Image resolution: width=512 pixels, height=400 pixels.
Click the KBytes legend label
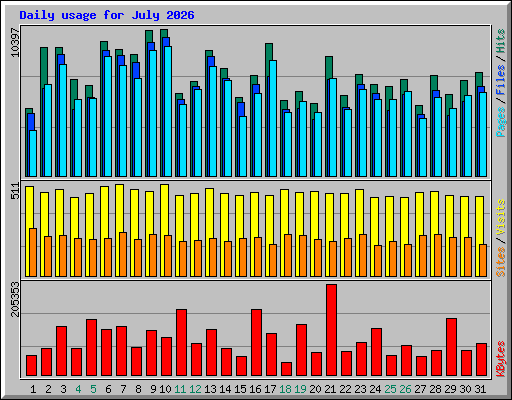pyautogui.click(x=501, y=359)
